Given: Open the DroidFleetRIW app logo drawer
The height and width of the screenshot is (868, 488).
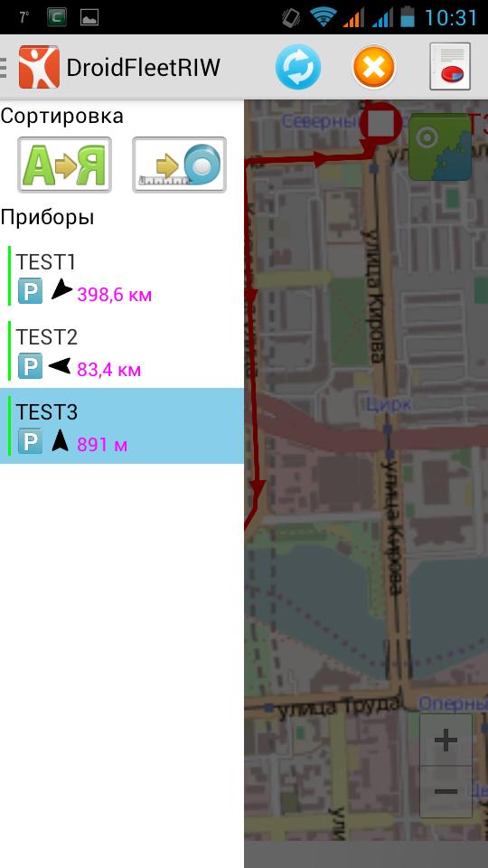Looking at the screenshot, I should tap(39, 67).
